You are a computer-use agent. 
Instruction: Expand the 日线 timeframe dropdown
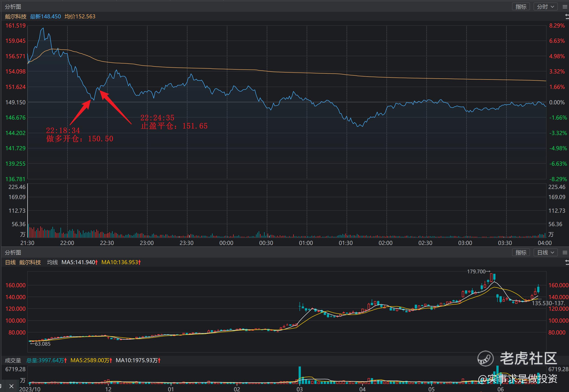(x=545, y=253)
